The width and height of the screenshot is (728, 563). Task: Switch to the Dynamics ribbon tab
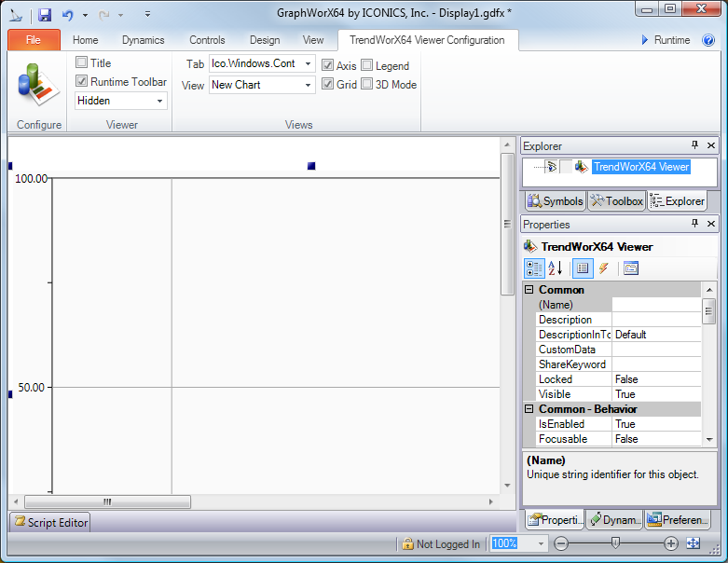[x=143, y=40]
